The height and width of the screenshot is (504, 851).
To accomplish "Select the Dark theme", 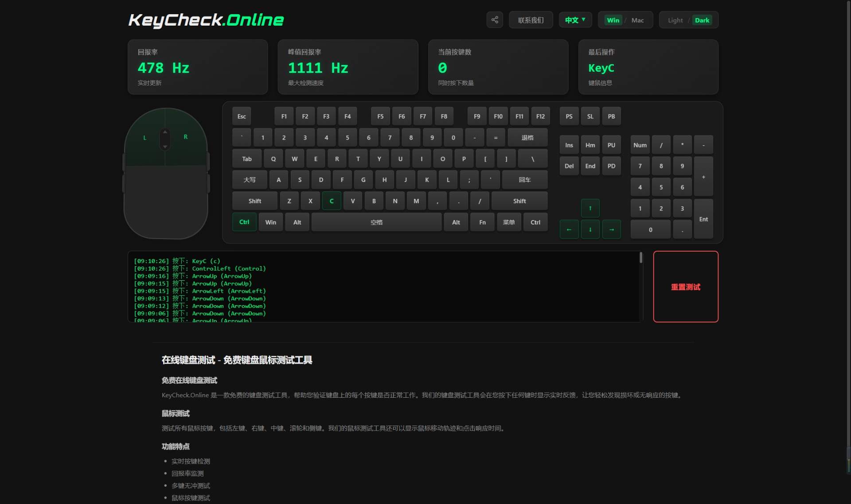I will click(702, 20).
